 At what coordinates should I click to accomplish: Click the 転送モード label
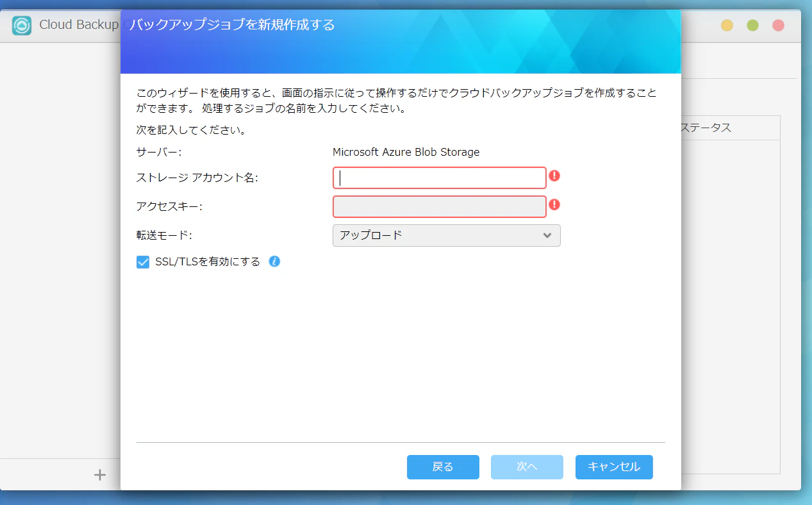(x=164, y=235)
